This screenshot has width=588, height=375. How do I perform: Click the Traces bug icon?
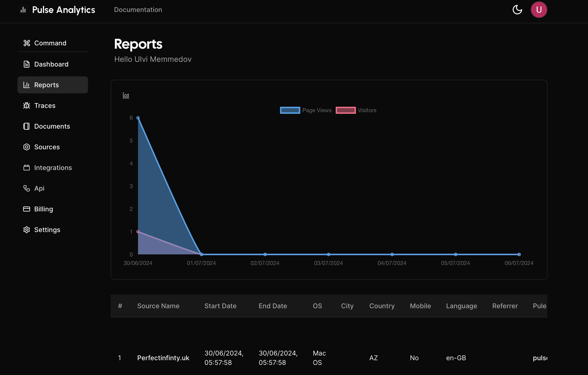[x=27, y=106]
